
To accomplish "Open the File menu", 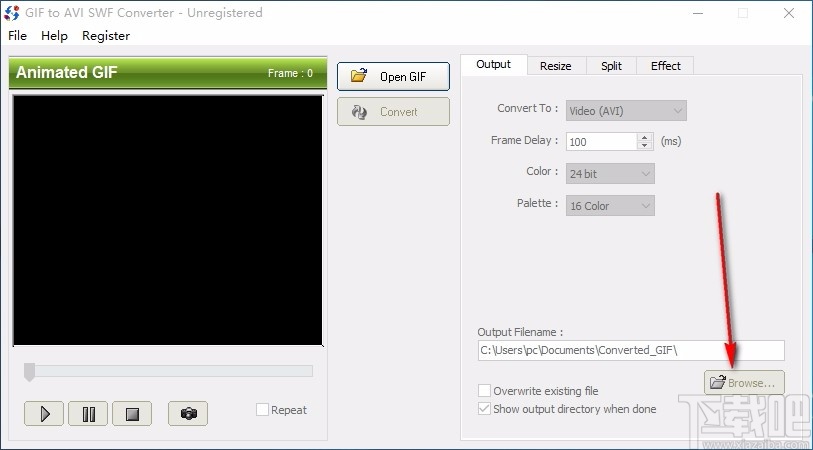I will 18,36.
